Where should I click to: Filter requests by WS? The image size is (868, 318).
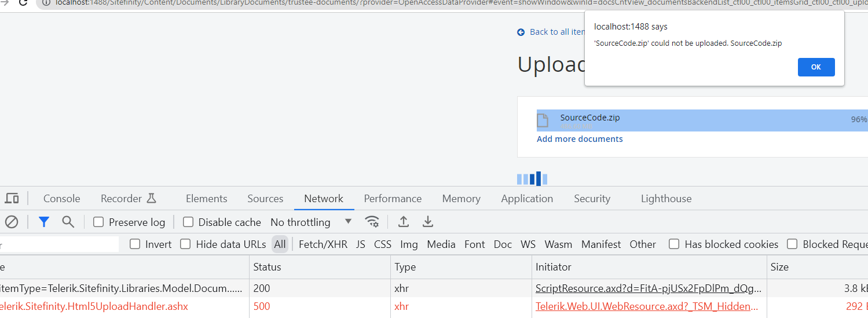(528, 244)
